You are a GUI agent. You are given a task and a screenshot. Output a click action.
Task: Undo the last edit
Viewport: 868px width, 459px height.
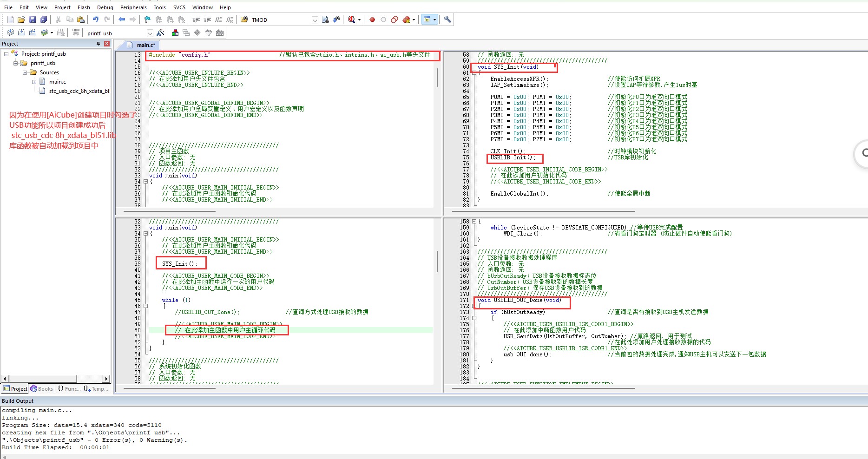[x=96, y=20]
